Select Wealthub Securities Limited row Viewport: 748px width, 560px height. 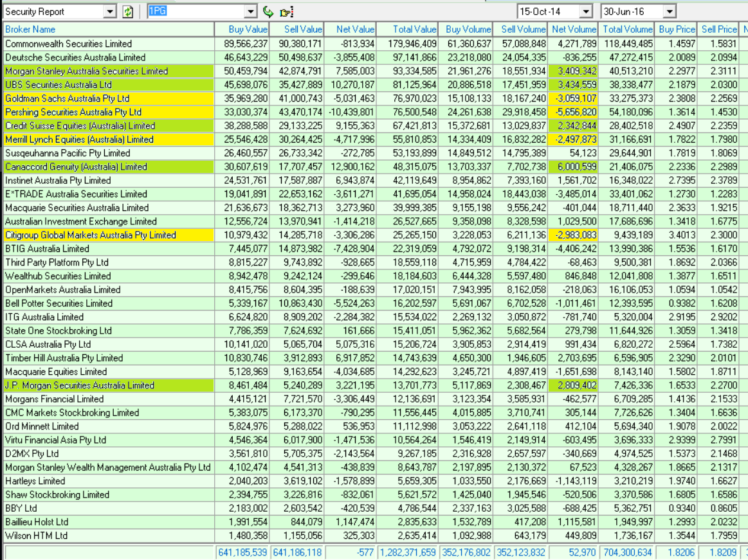(108, 276)
